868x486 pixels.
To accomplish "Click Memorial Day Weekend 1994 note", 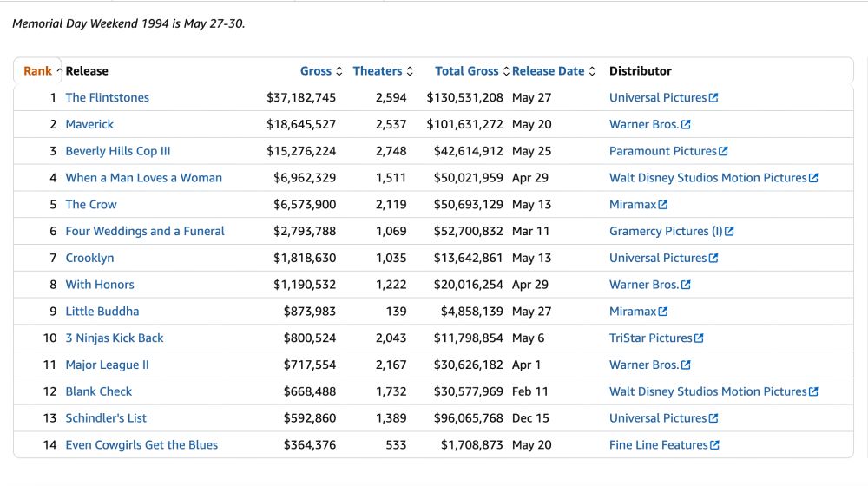I will click(x=128, y=23).
